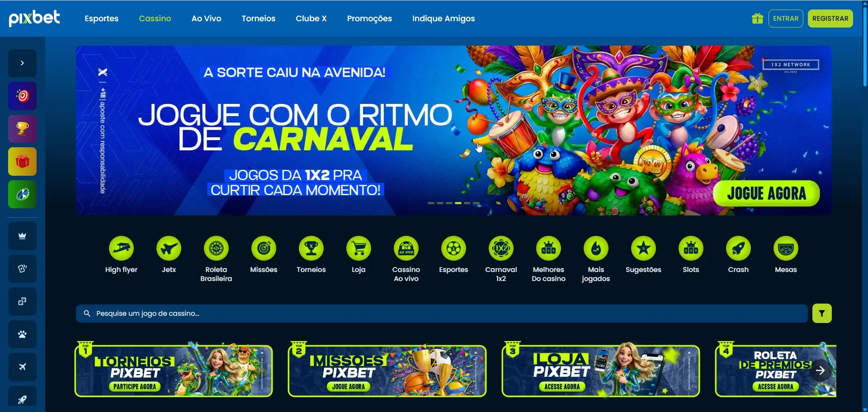Advance promo cards with right arrow
868x412 pixels.
pos(820,370)
